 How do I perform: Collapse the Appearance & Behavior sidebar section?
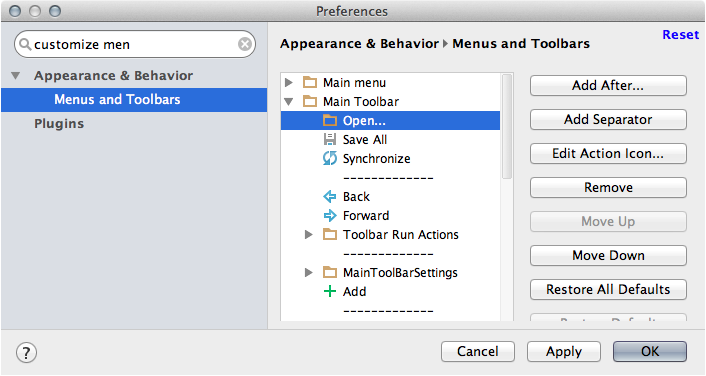pos(16,76)
